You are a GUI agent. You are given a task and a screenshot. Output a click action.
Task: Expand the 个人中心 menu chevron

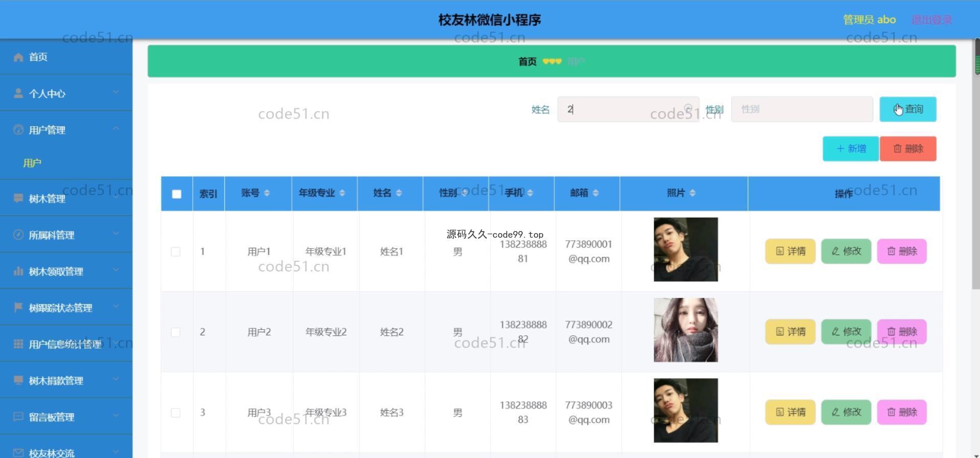coord(116,92)
